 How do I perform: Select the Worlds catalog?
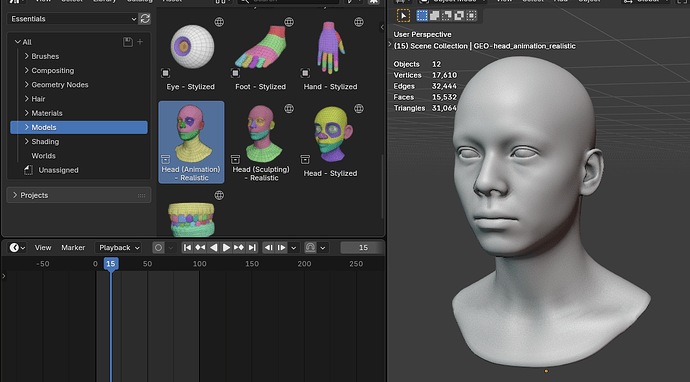[x=43, y=156]
